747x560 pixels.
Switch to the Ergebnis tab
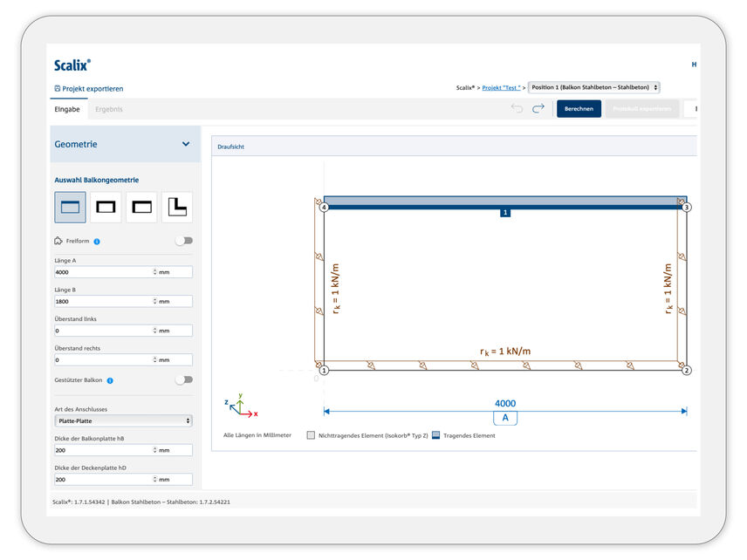point(109,110)
